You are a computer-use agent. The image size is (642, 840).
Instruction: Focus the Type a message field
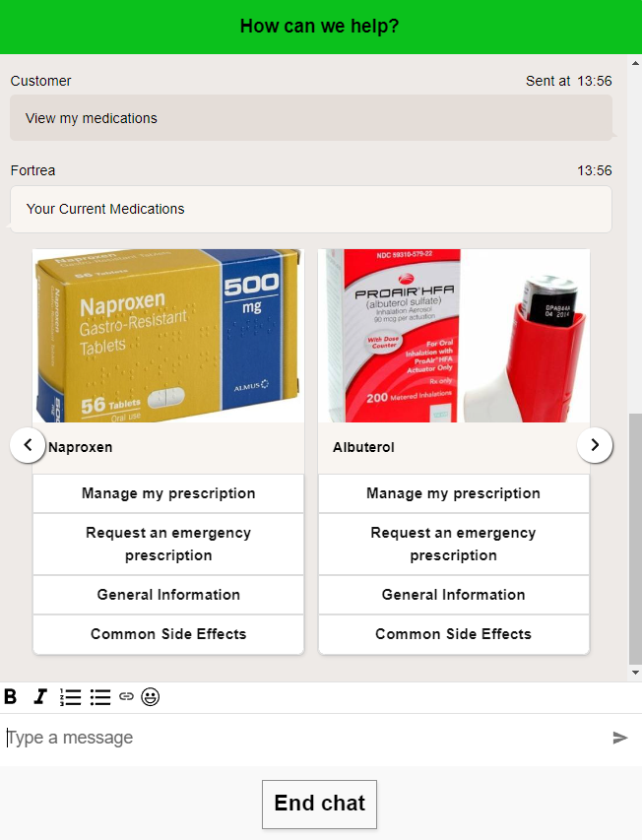tap(305, 738)
